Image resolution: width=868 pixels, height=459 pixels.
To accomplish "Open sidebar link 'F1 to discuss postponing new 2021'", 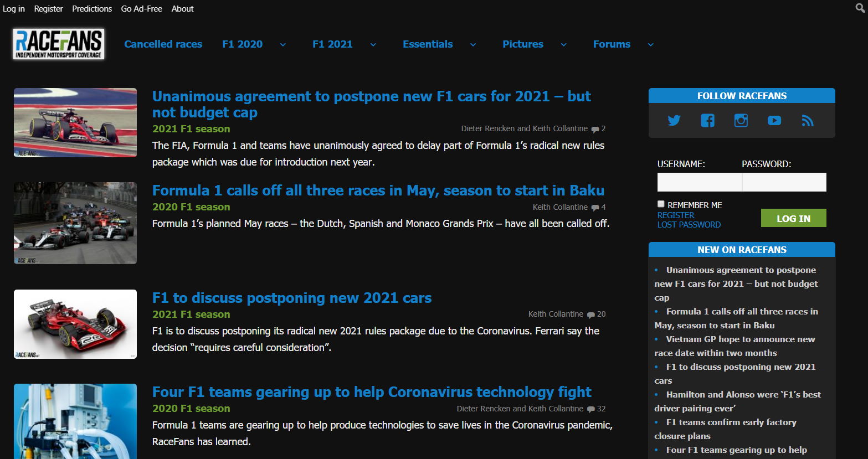I will [735, 374].
